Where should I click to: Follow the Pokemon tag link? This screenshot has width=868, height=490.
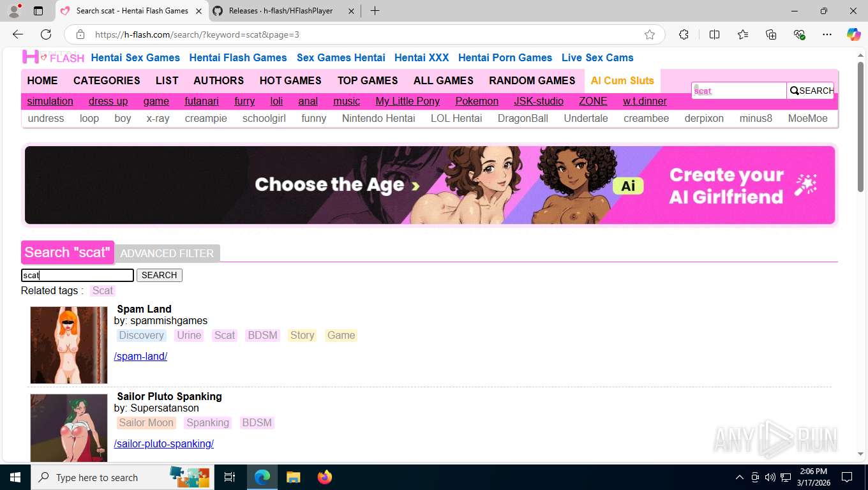(477, 101)
